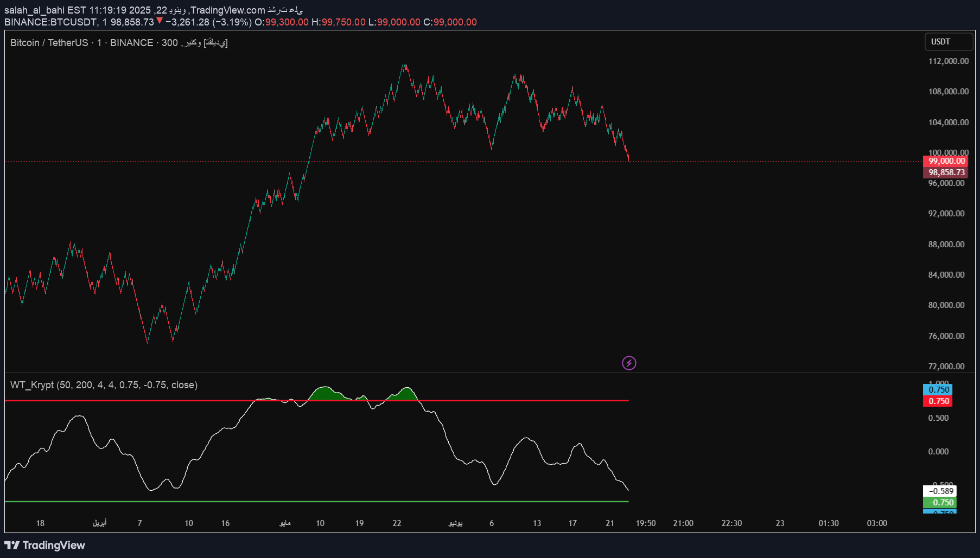
Task: Click the L:99,000.00 low value
Action: [x=394, y=22]
